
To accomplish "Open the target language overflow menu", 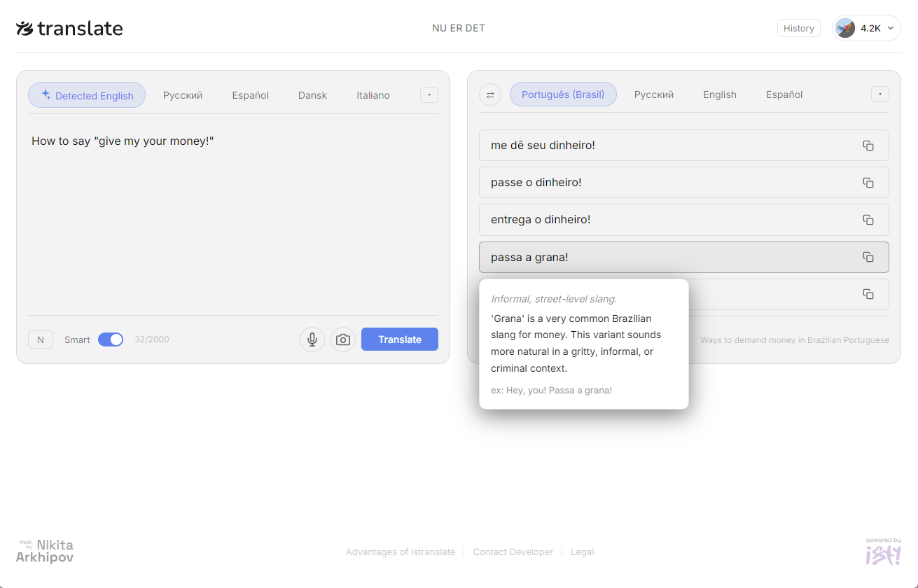I will point(879,94).
